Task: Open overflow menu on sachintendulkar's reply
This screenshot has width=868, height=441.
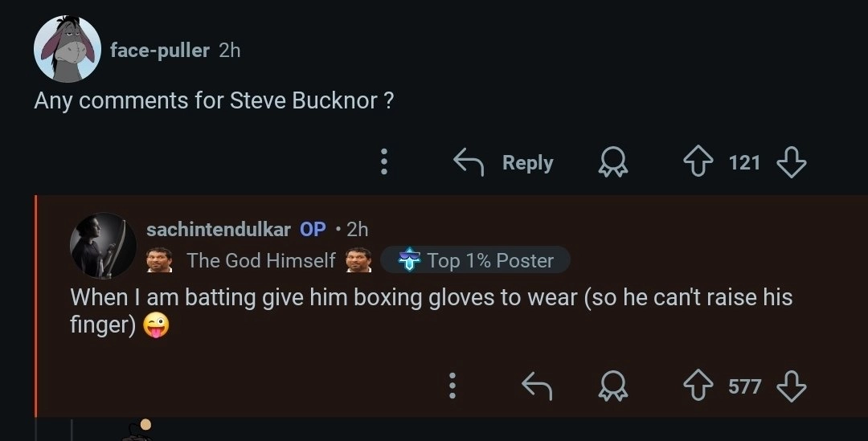Action: [x=452, y=387]
